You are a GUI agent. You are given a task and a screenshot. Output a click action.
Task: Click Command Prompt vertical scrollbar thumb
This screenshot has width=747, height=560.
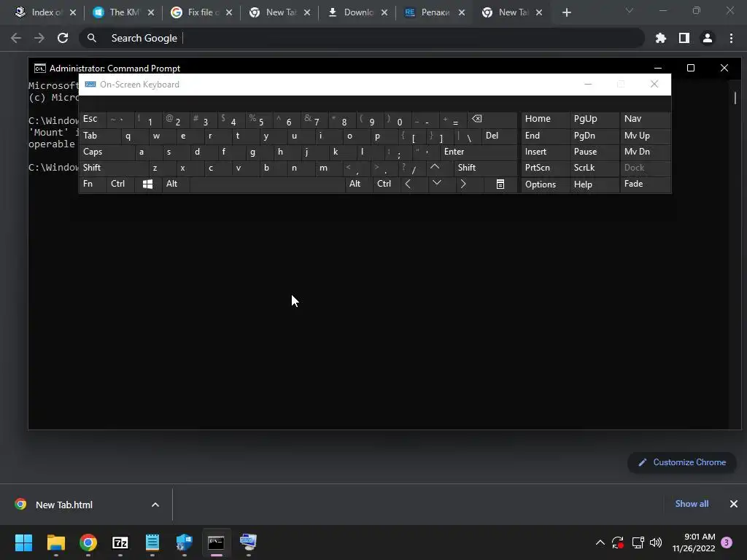(x=735, y=98)
